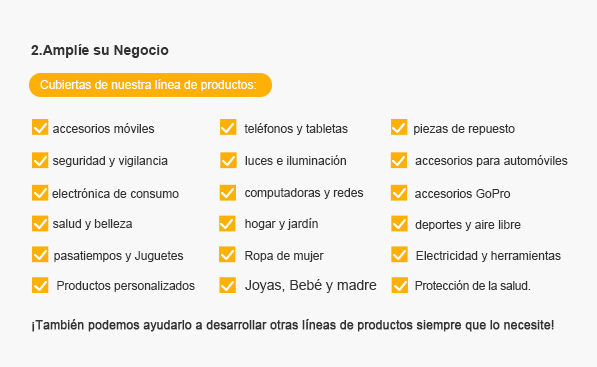Click checkbox next to computadoras y redes

click(x=228, y=193)
